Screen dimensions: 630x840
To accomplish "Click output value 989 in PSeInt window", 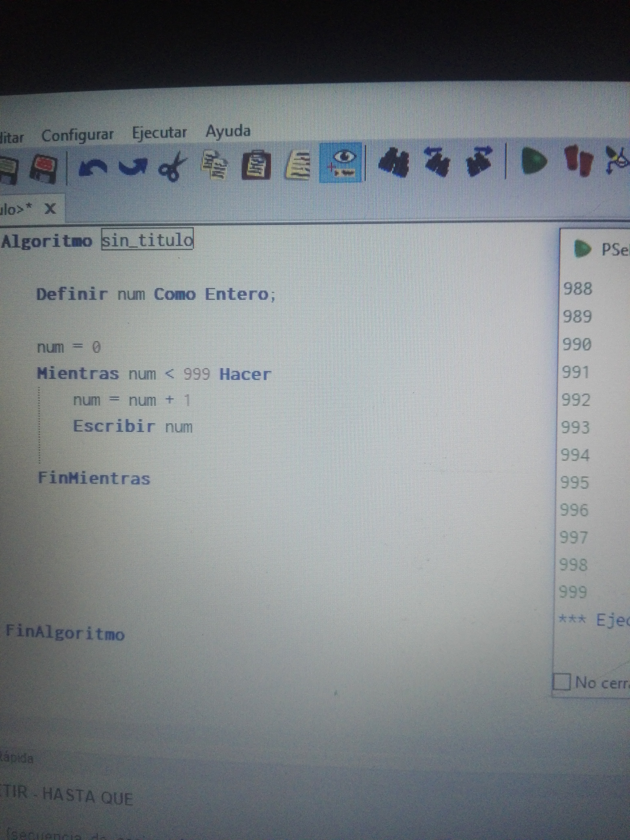I will click(577, 316).
